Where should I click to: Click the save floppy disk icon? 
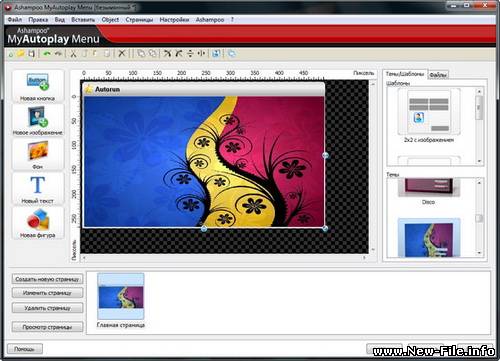coord(31,53)
